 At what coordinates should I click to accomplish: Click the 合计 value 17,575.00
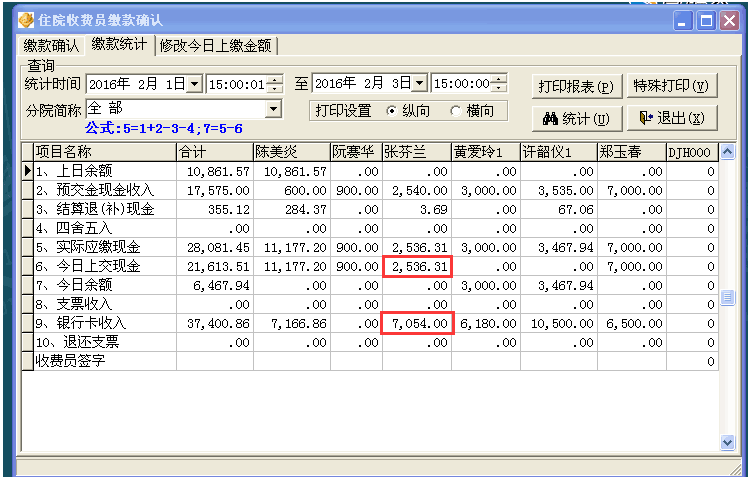(215, 190)
